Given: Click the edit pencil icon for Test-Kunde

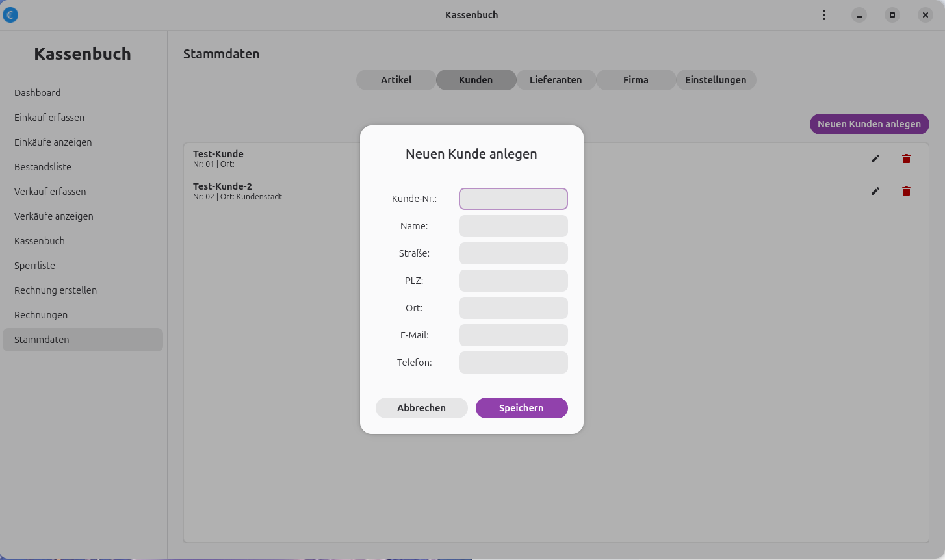Looking at the screenshot, I should 875,159.
